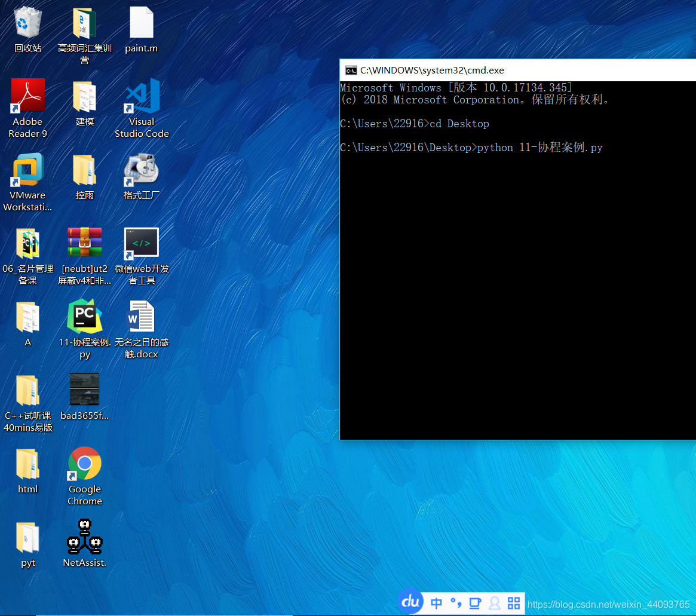Image resolution: width=696 pixels, height=616 pixels.
Task: Select the bad3655f image thumbnail
Action: 84,389
